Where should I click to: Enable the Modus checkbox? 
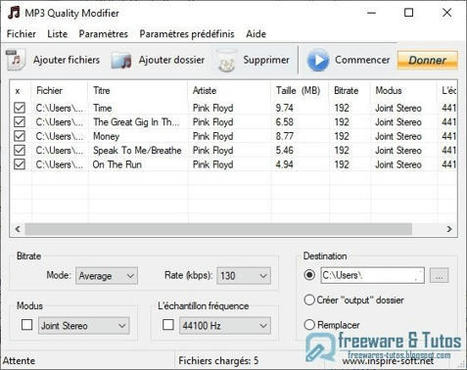click(27, 325)
